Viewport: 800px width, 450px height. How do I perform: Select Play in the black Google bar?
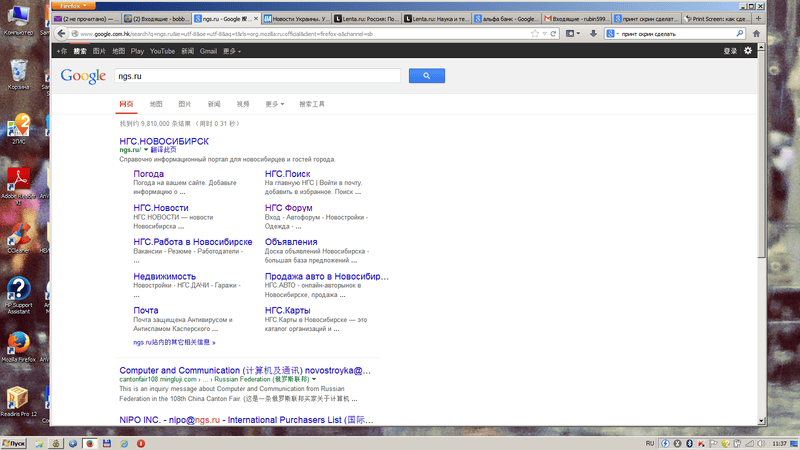pyautogui.click(x=137, y=51)
